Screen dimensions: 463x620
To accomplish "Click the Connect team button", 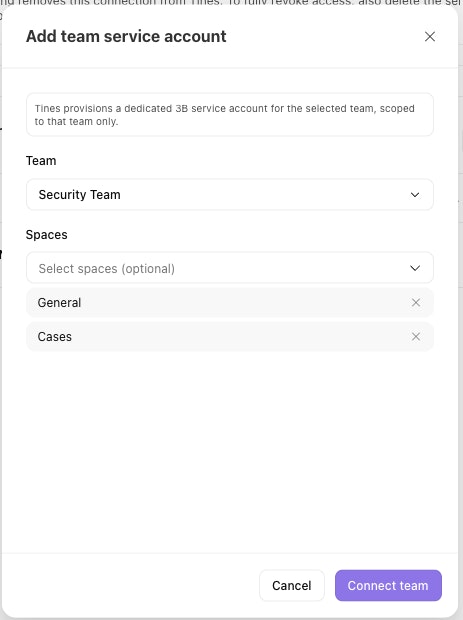I will pos(388,586).
